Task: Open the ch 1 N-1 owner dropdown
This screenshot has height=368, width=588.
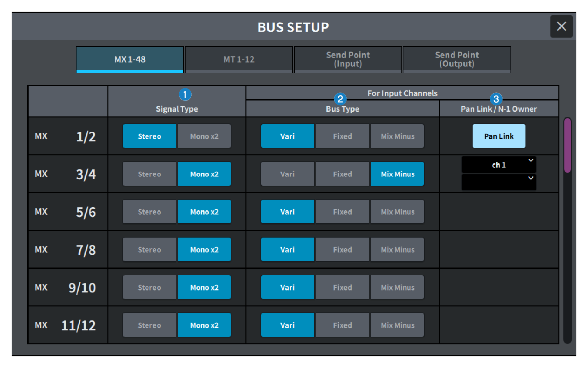Action: coord(499,165)
